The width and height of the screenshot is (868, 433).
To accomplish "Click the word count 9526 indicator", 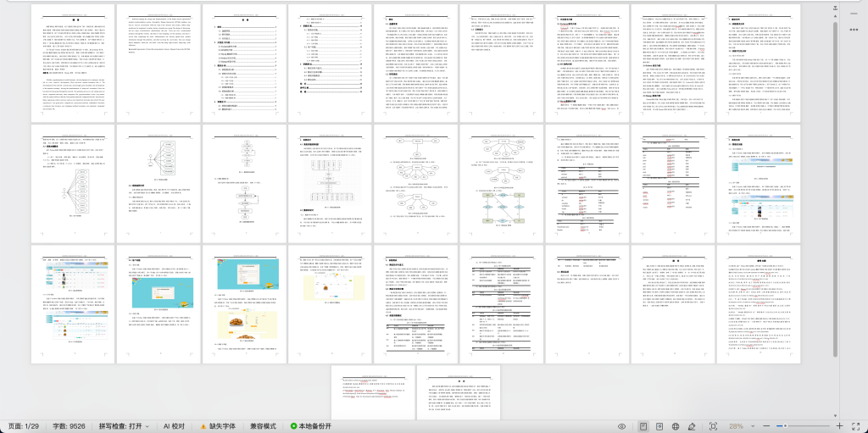I will pos(69,426).
